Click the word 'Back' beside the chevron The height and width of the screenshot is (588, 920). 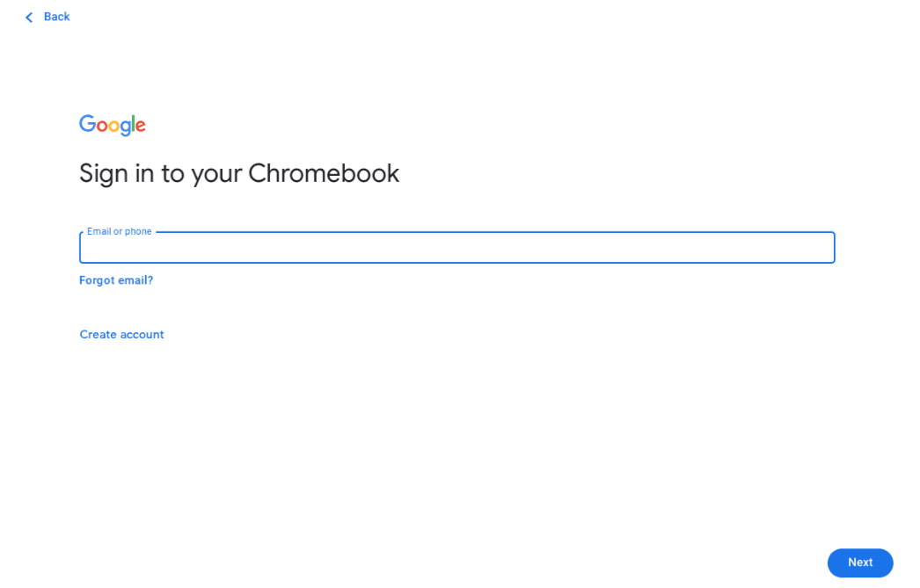57,17
